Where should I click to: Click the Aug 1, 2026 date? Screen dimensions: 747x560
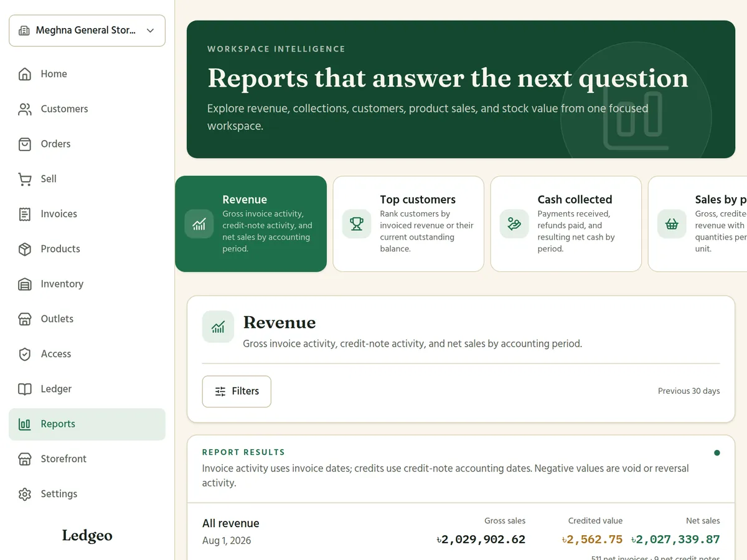pos(227,541)
